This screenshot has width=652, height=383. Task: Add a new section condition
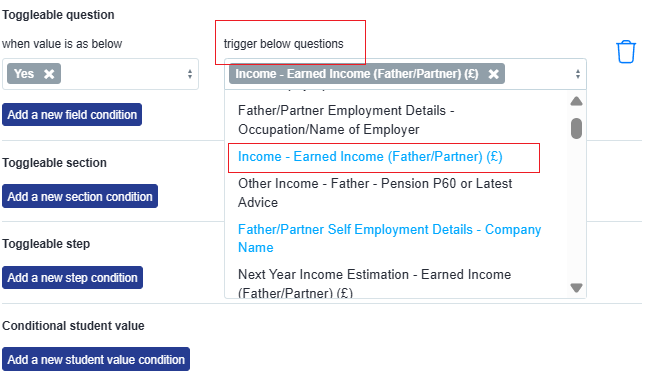pyautogui.click(x=80, y=196)
